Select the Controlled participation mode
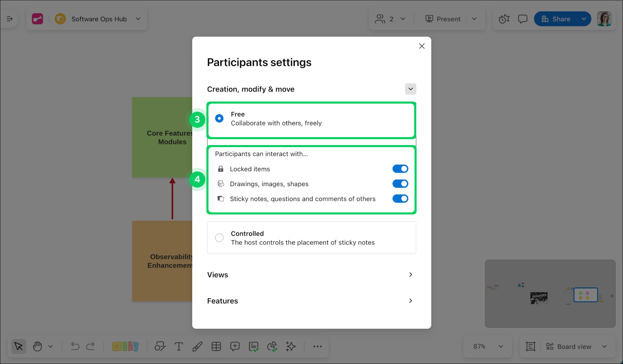 click(219, 238)
